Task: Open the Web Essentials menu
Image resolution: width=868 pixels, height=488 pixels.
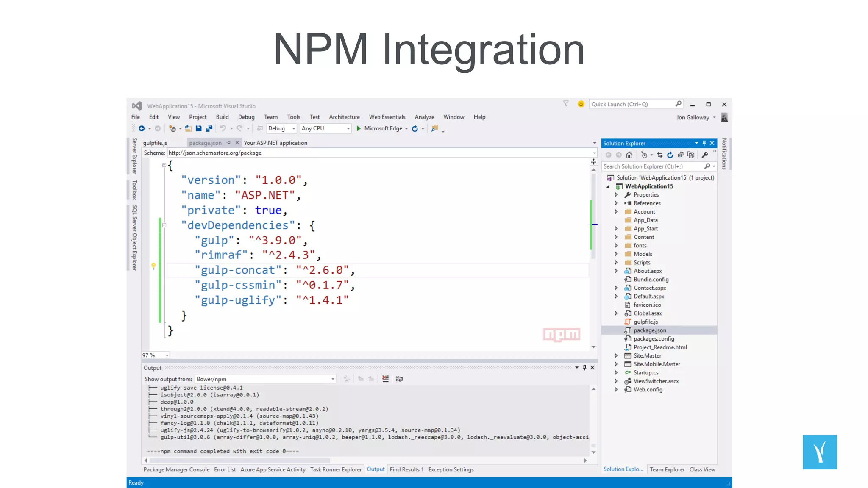Action: (387, 117)
